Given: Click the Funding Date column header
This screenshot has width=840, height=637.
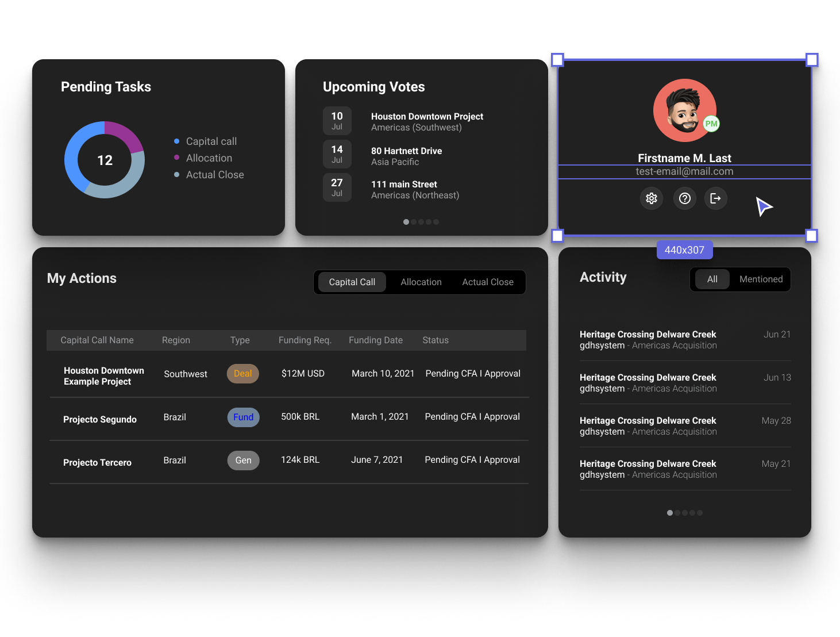Looking at the screenshot, I should tap(376, 340).
